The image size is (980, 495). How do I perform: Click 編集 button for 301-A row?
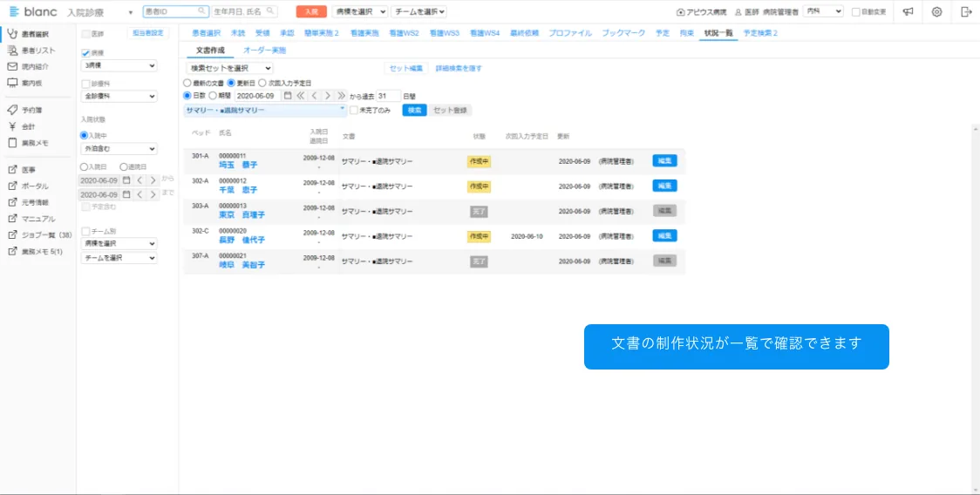click(665, 160)
